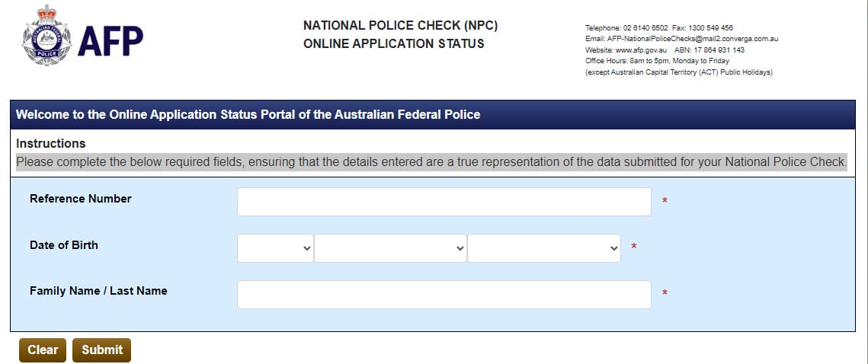This screenshot has width=868, height=364.
Task: Click the red asterisk beside Date of Birth
Action: point(634,247)
